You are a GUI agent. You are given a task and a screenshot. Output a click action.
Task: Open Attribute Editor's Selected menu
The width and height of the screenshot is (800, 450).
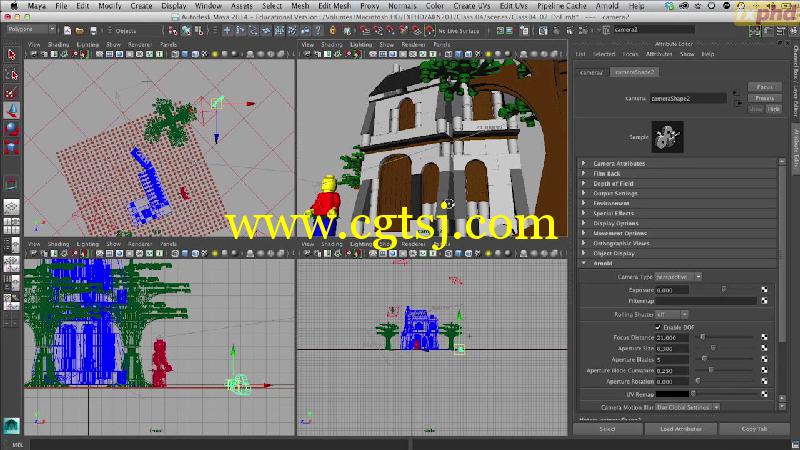pyautogui.click(x=604, y=54)
